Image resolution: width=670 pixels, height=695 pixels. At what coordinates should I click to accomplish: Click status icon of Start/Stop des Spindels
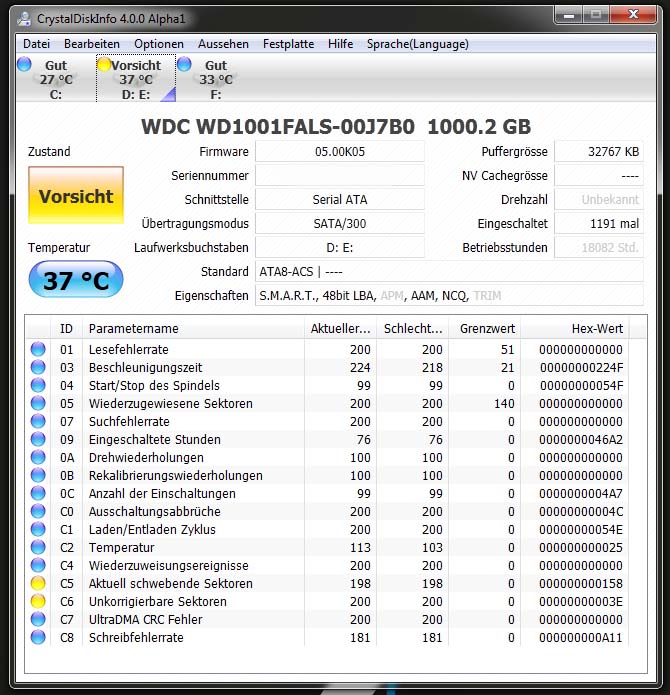38,385
